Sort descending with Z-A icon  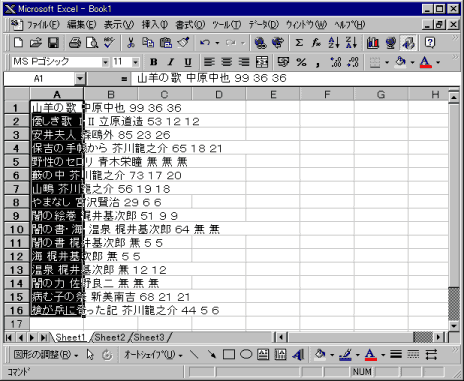coord(351,43)
